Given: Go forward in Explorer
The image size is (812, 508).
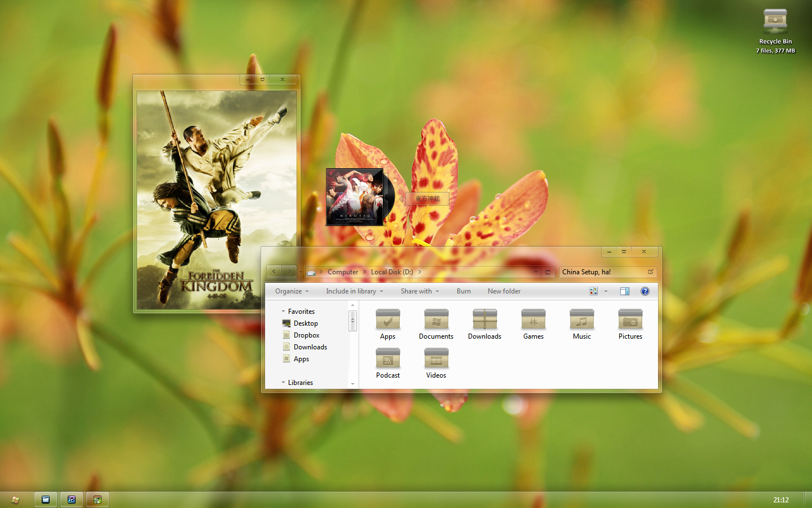Looking at the screenshot, I should click(x=289, y=271).
